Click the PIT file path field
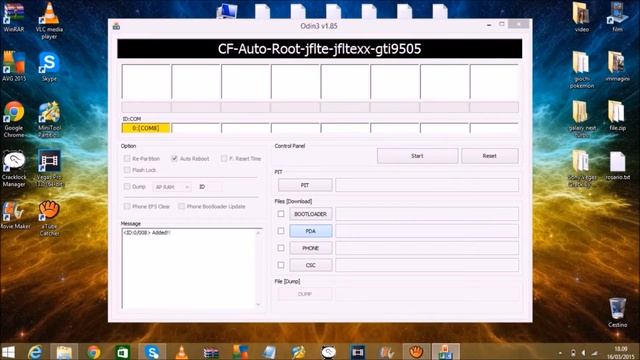This screenshot has width=640, height=360. [x=427, y=185]
